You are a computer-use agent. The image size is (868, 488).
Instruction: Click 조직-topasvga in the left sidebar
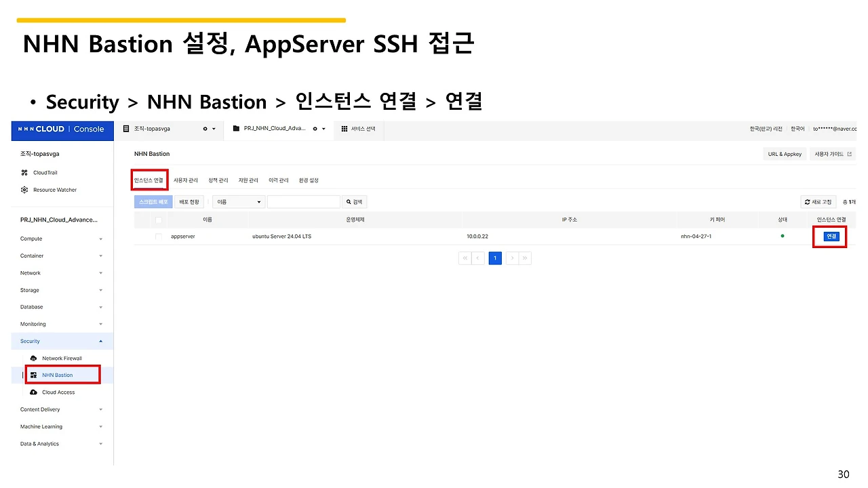[39, 154]
